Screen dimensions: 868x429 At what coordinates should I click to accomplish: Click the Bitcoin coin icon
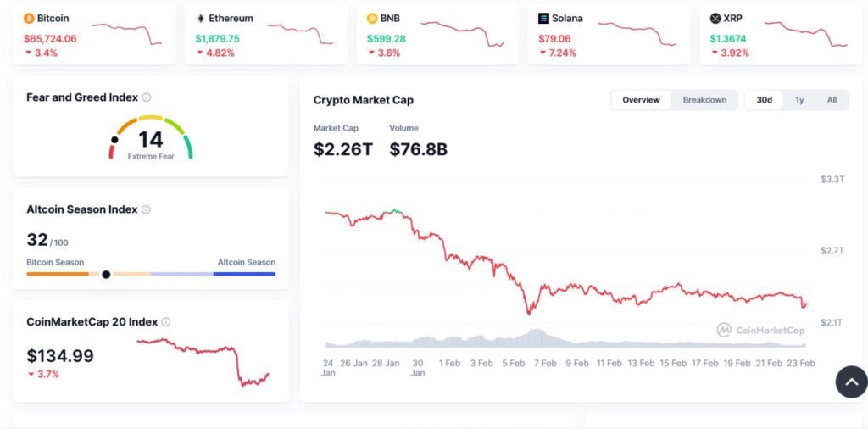(x=29, y=18)
